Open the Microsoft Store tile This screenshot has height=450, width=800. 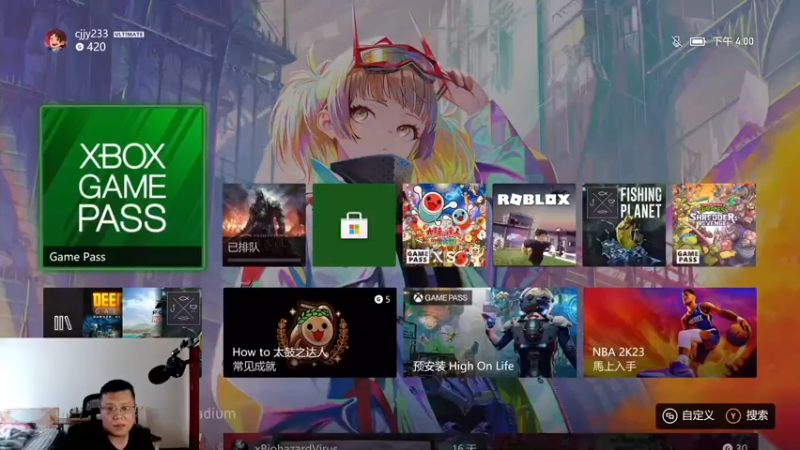click(355, 225)
